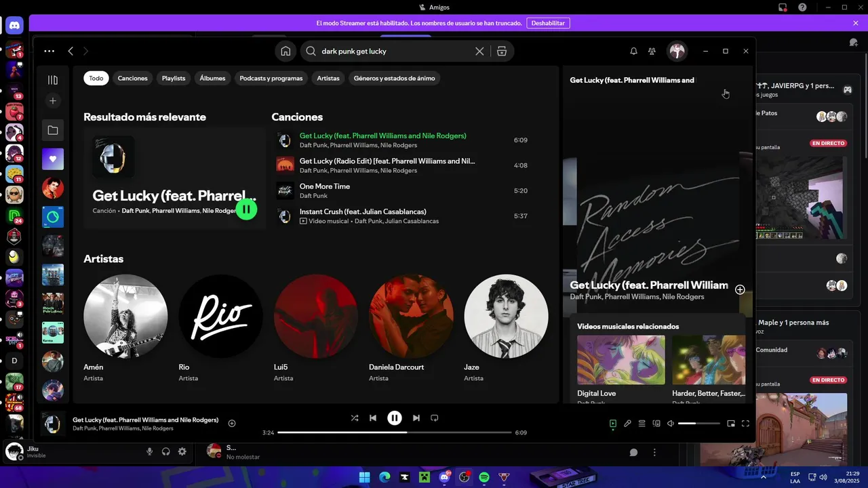Open the three-dot Spotify menu
Viewport: 868px width, 488px height.
[49, 51]
